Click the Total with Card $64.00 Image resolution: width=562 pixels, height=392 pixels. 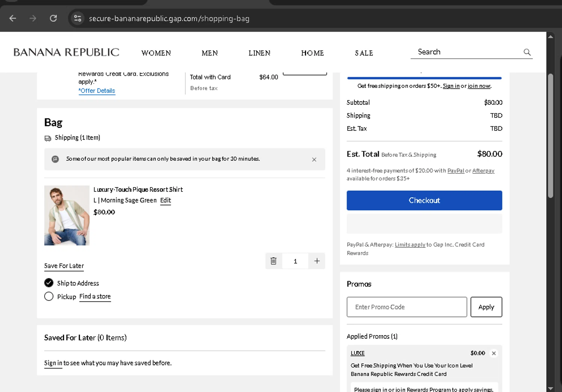pos(269,77)
